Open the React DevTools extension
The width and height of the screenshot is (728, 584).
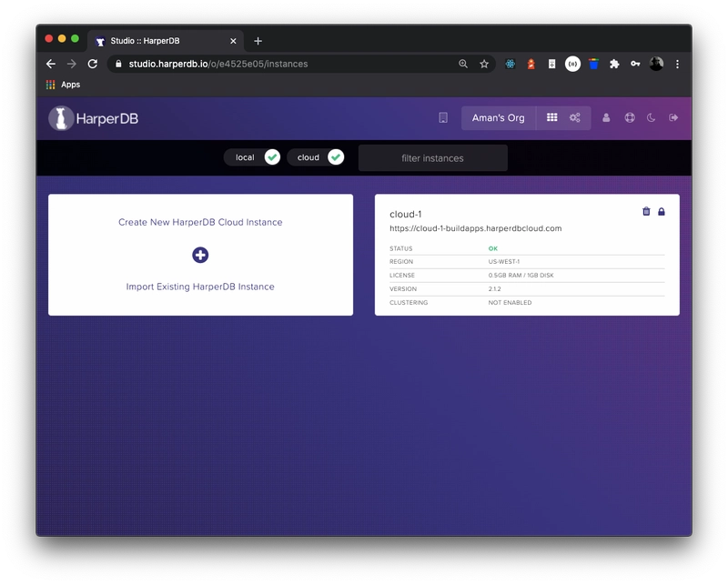510,64
